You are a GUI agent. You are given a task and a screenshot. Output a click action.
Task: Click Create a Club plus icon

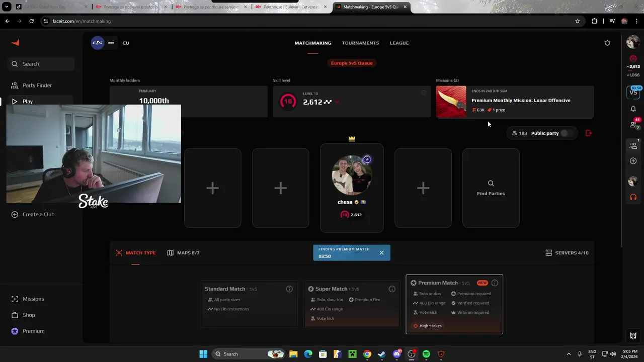[x=15, y=214]
